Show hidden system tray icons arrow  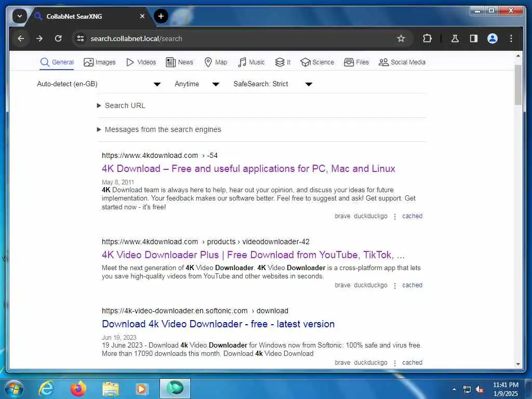pos(454,390)
